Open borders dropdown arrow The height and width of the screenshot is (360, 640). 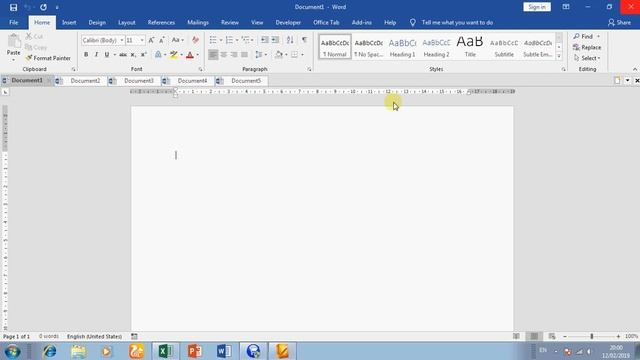(302, 55)
